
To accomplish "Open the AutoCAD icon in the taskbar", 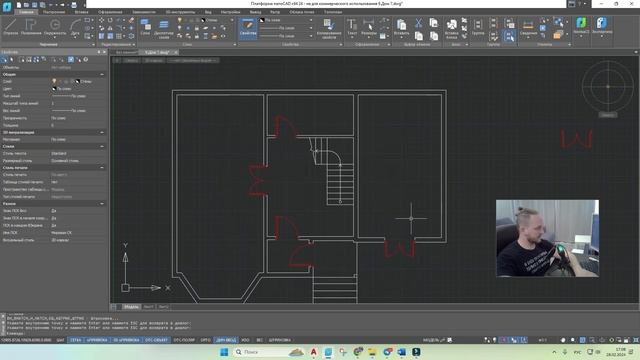I will [313, 352].
